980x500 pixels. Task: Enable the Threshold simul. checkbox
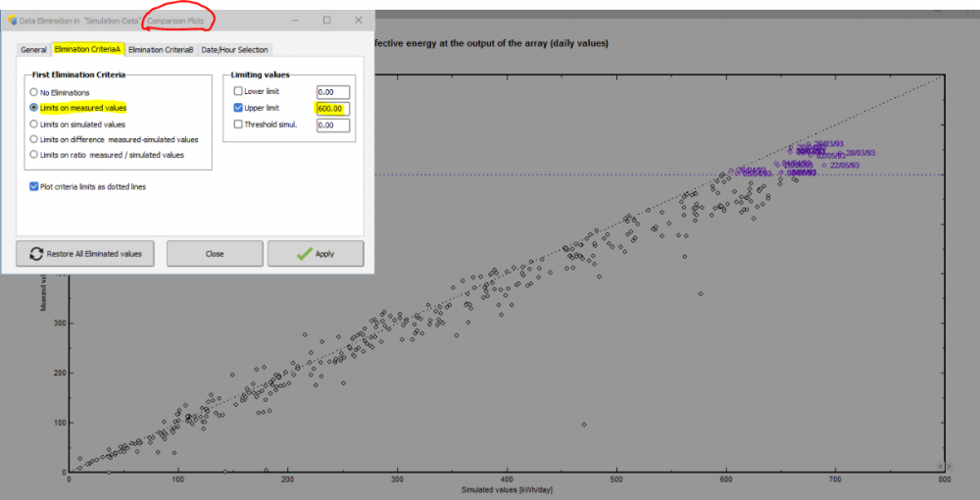[x=238, y=125]
